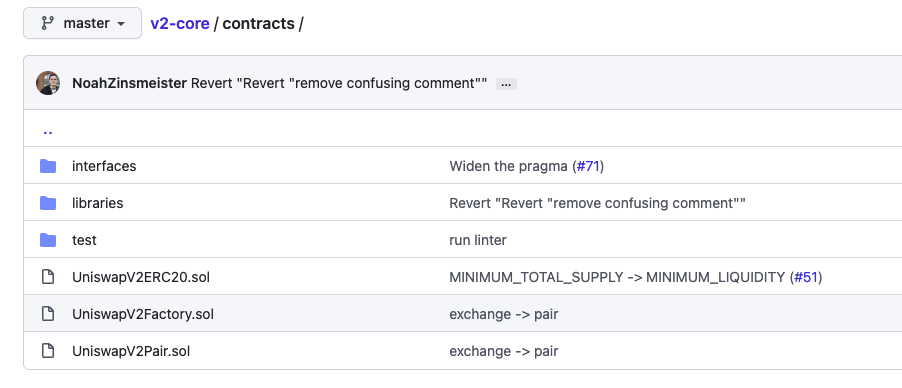Image resolution: width=902 pixels, height=388 pixels.
Task: Click NoahZinsmeister's avatar thumbnail
Action: click(48, 83)
